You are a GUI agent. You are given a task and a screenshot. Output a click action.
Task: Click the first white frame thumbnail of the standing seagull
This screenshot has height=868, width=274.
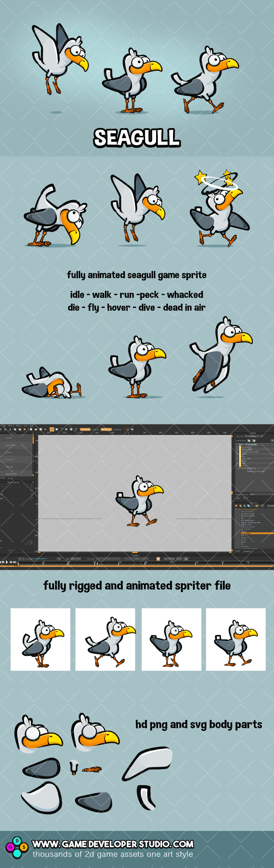tap(40, 639)
